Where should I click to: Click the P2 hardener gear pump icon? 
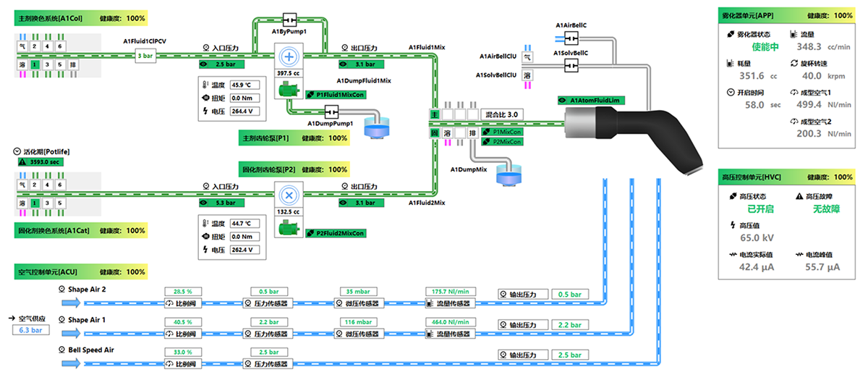pos(289,195)
